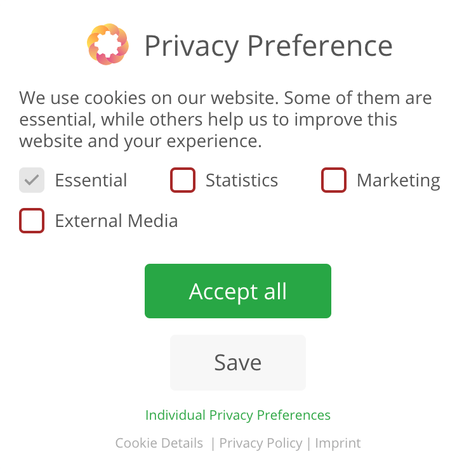This screenshot has width=476, height=473.
Task: Open the Imprint link
Action: tap(338, 443)
